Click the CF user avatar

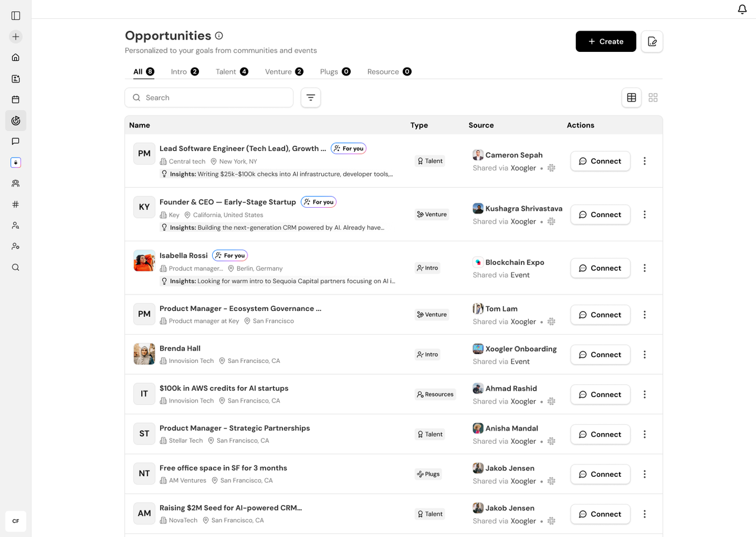(x=16, y=521)
